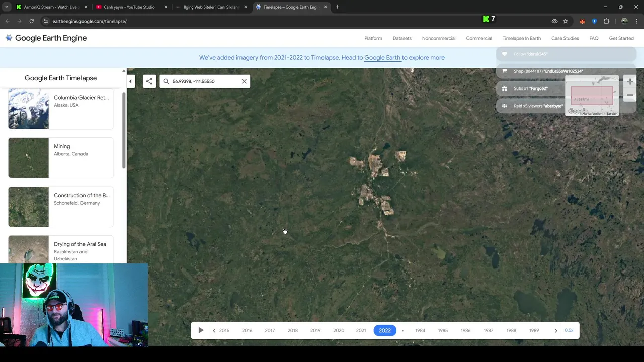Screen dimensions: 644x362
Task: Jump to year 2017 on timeline
Action: (270, 330)
